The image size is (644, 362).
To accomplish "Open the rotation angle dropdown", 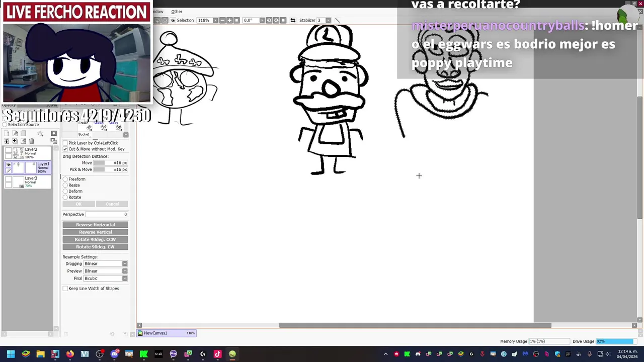I will click(263, 20).
